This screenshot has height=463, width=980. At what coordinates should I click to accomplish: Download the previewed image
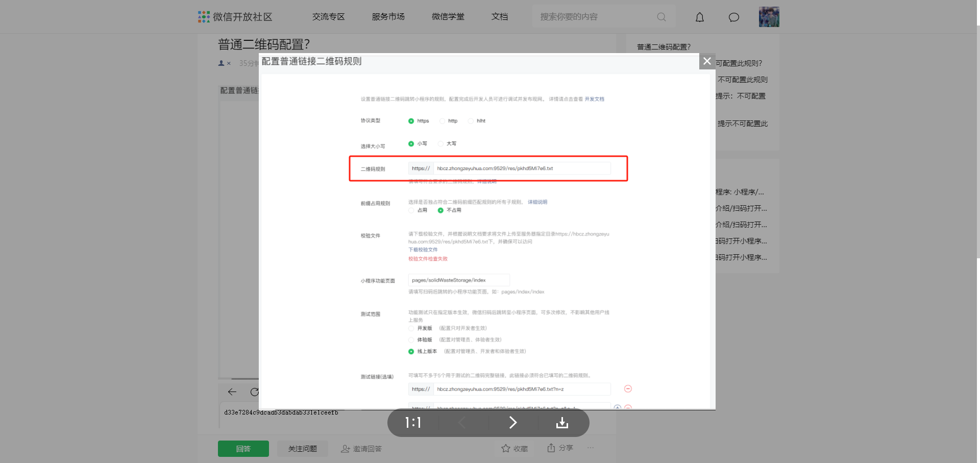tap(562, 423)
